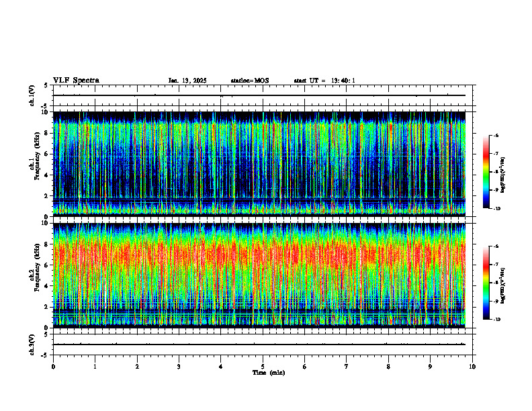This screenshot has width=532, height=411.
Task: Click time axis tick label "6"
Action: click(x=305, y=367)
